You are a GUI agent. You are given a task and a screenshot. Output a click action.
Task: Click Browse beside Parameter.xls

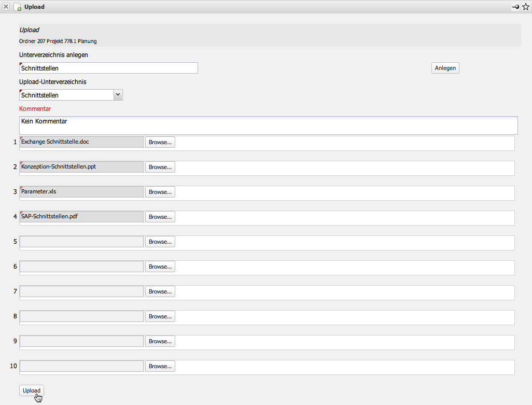tap(160, 192)
